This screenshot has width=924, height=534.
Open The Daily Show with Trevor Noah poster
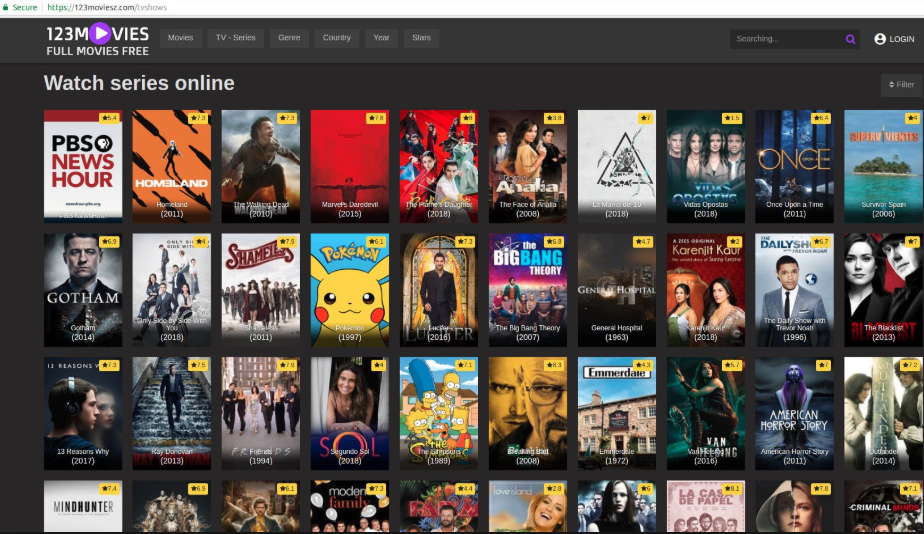point(794,290)
